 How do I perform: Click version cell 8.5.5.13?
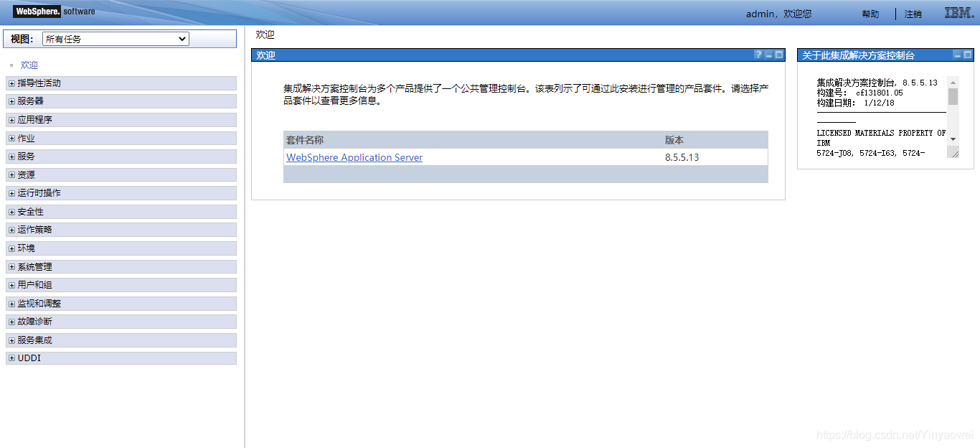(x=682, y=157)
